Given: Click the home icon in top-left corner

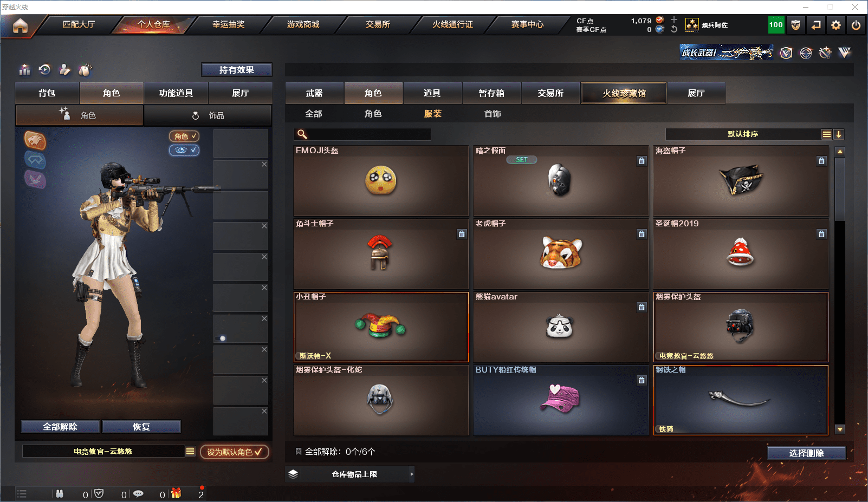Looking at the screenshot, I should coord(20,25).
